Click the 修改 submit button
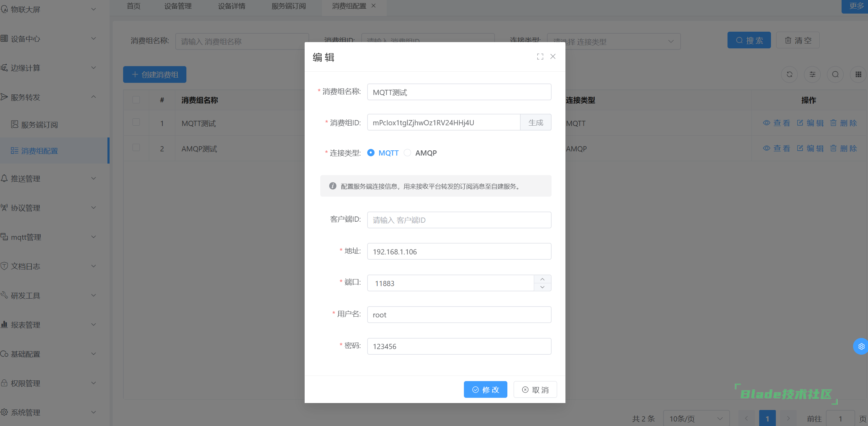 485,389
